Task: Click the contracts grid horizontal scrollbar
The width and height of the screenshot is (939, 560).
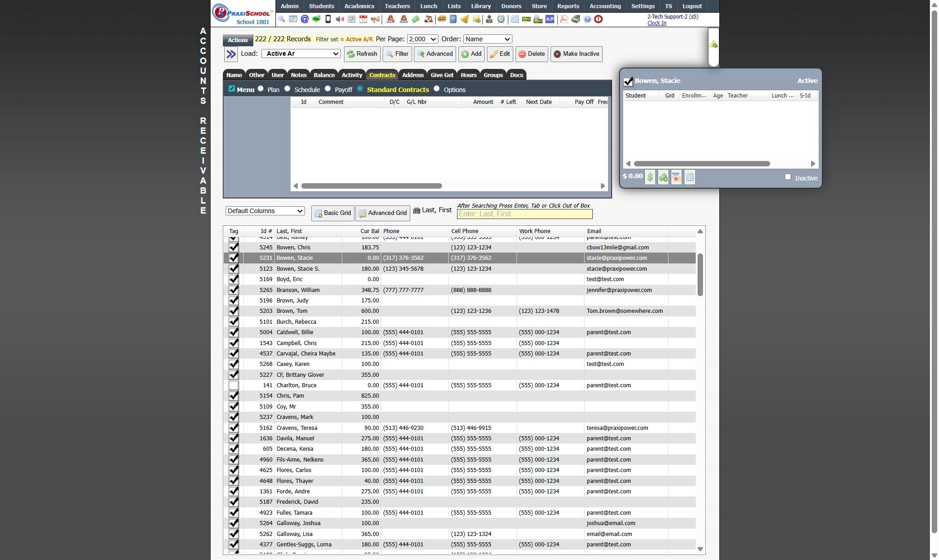Action: tap(371, 186)
